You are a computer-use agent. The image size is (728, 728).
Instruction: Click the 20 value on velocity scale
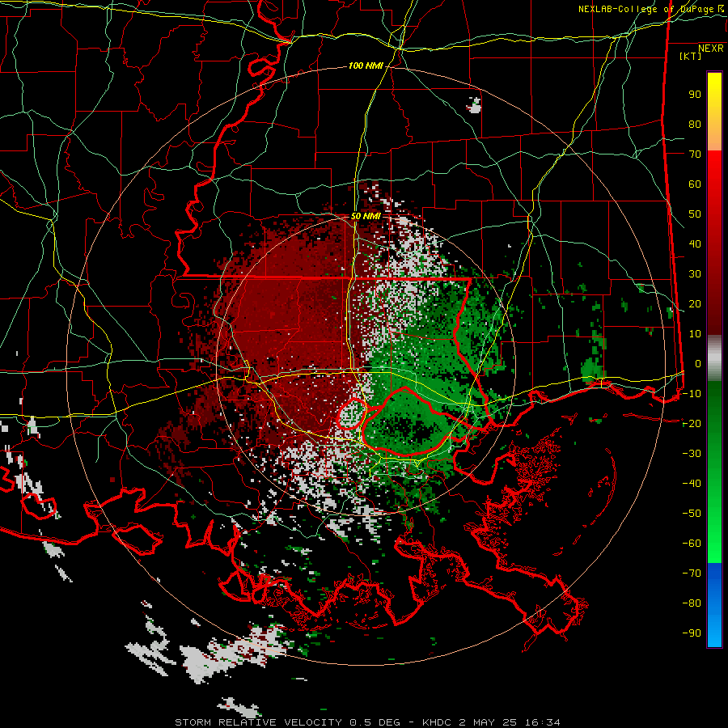pyautogui.click(x=695, y=304)
